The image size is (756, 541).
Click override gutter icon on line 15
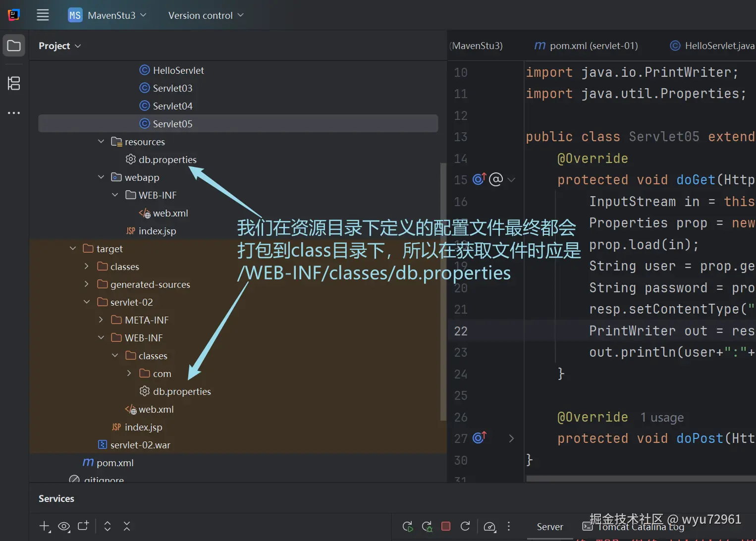(x=479, y=179)
